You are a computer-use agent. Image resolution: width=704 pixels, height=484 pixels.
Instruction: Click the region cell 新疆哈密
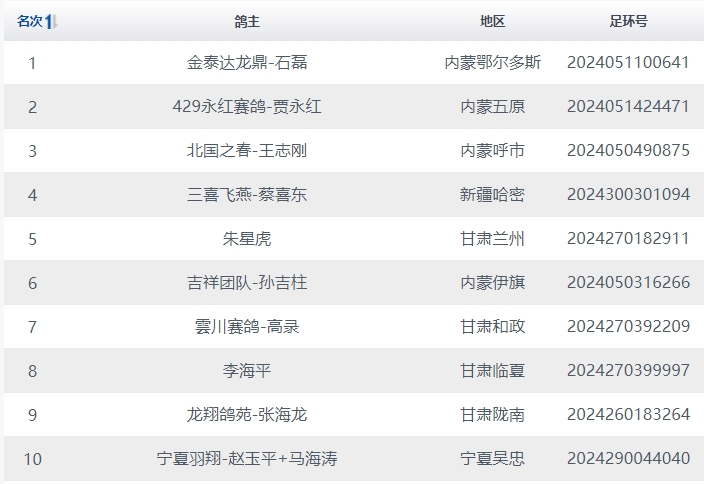[x=492, y=195]
